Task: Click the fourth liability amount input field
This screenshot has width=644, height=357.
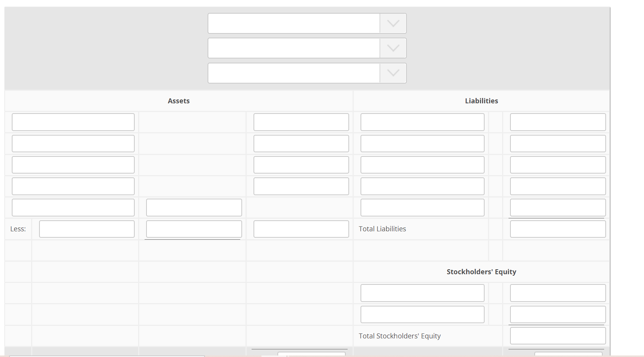Action: [x=558, y=186]
